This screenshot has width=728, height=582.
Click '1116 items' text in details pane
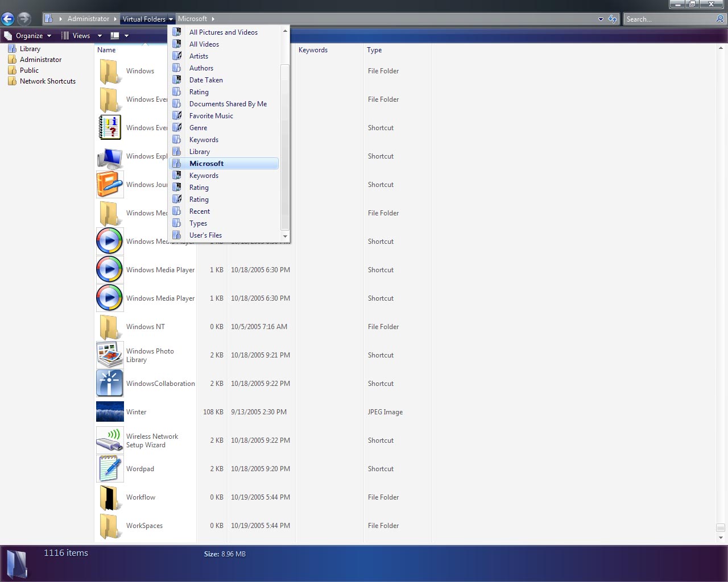point(66,552)
